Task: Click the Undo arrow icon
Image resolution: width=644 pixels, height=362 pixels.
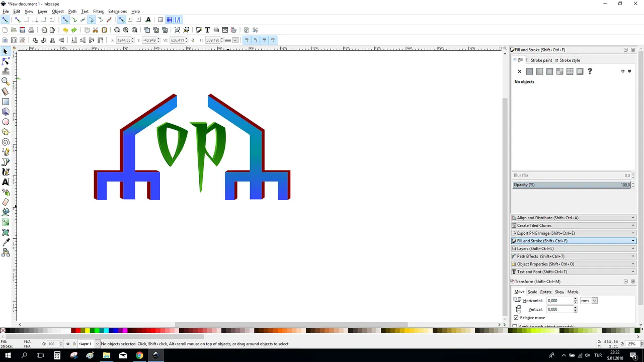Action: [65, 30]
